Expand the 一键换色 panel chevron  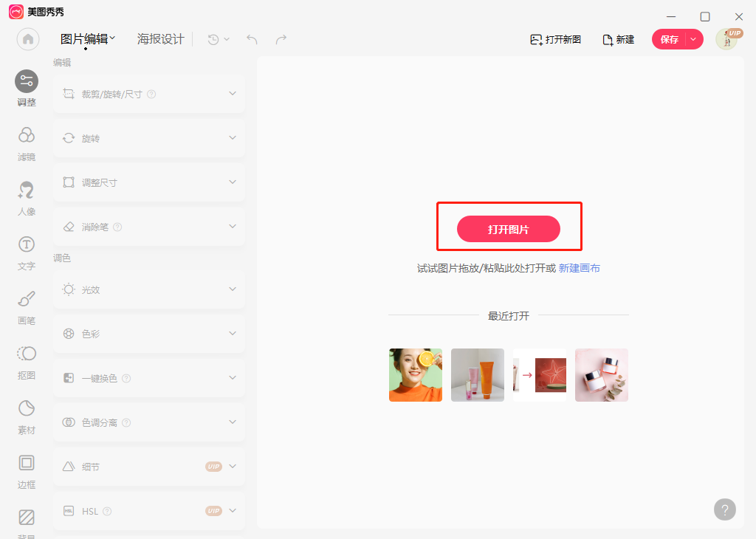click(x=233, y=378)
